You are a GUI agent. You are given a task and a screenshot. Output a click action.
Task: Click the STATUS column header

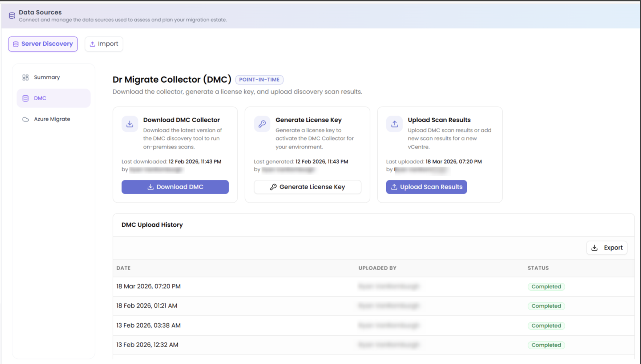(538, 268)
